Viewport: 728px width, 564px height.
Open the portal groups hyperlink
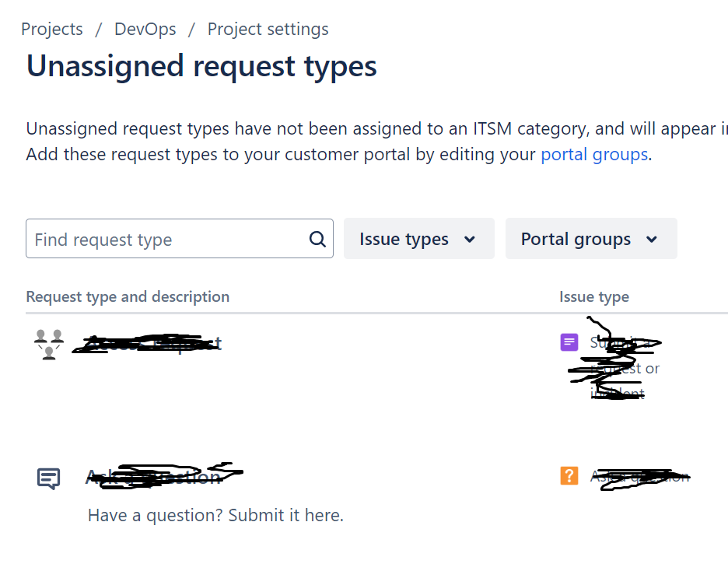point(593,153)
